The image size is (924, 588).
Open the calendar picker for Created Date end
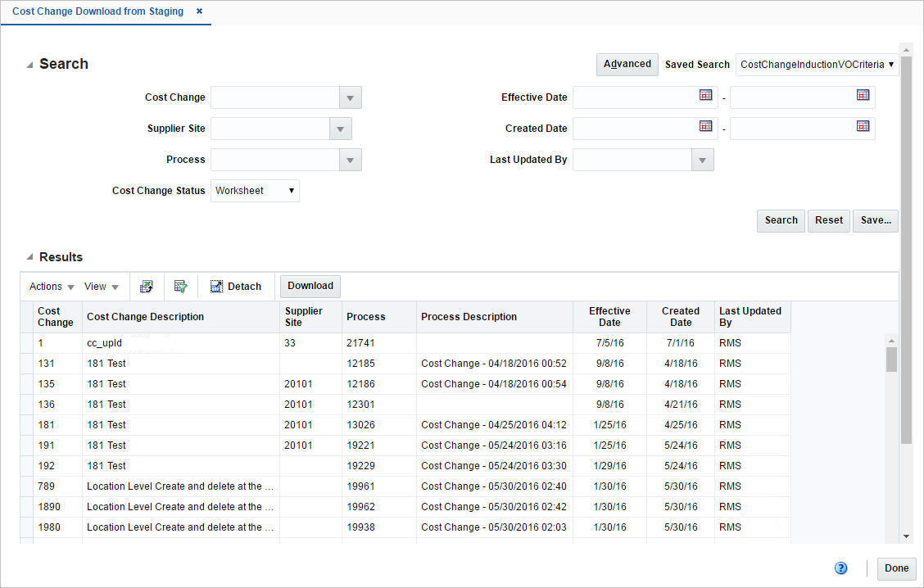tap(863, 128)
